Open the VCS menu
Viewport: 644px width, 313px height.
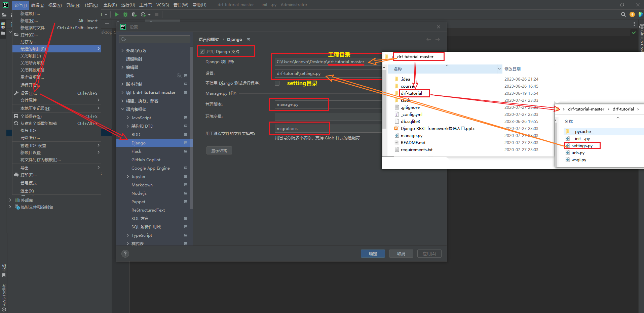[x=163, y=5]
